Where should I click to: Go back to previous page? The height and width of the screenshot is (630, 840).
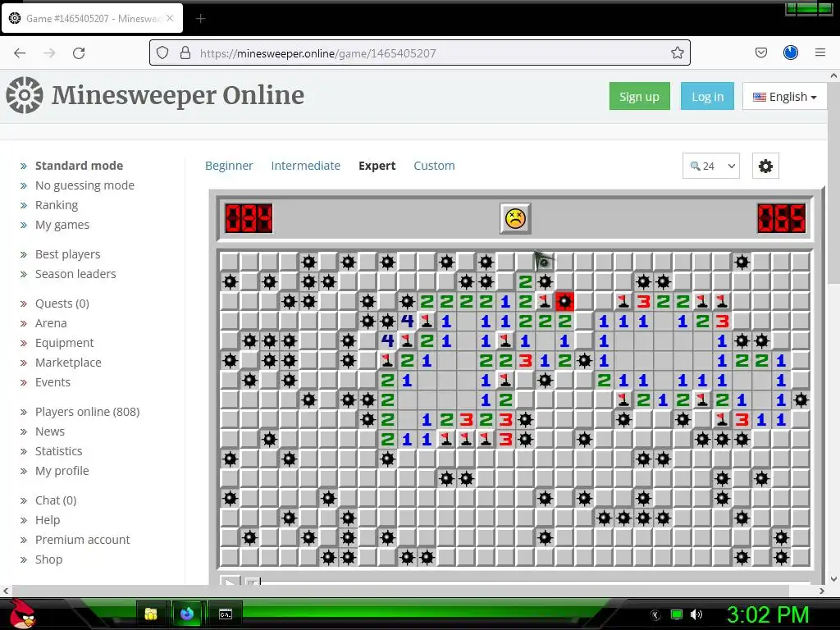click(x=20, y=52)
